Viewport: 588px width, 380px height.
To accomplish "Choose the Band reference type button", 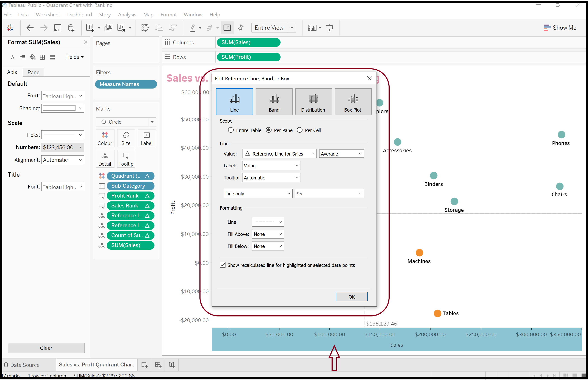I will pyautogui.click(x=274, y=102).
